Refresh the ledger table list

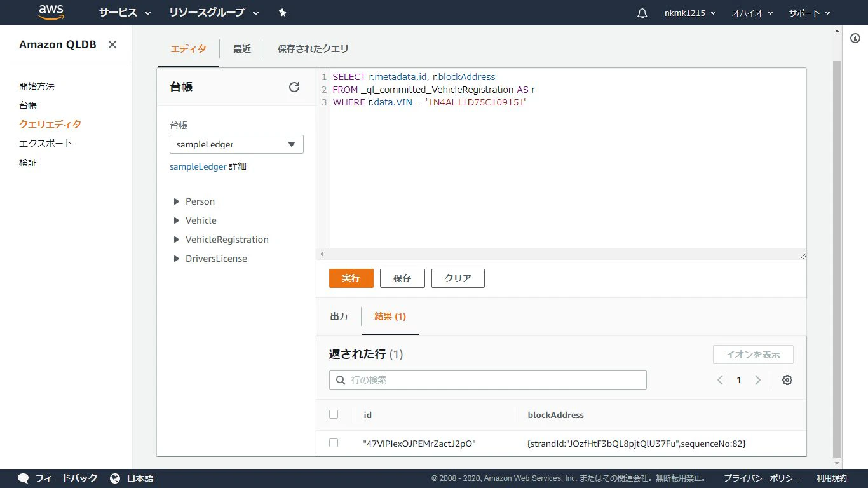(x=294, y=87)
